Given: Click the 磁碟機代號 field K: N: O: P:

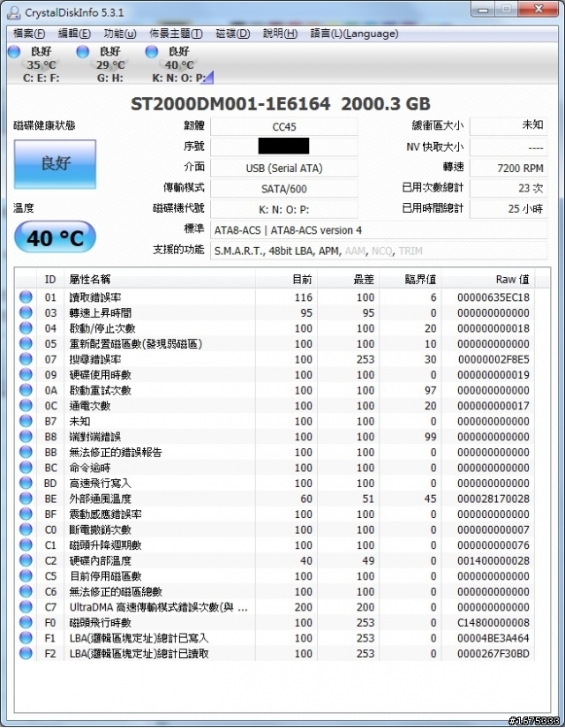Looking at the screenshot, I should click(284, 209).
